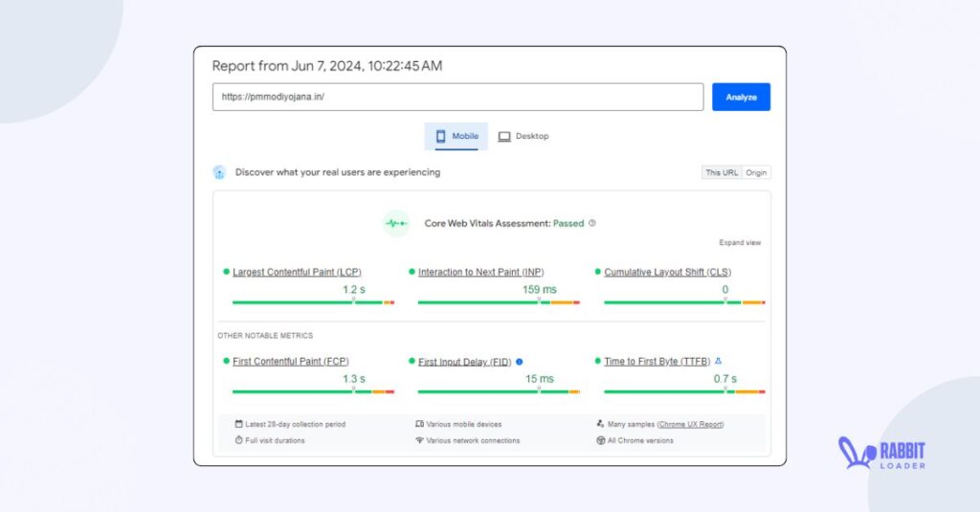Click the Core Web Vitals pulse icon
The image size is (980, 512).
(x=395, y=223)
